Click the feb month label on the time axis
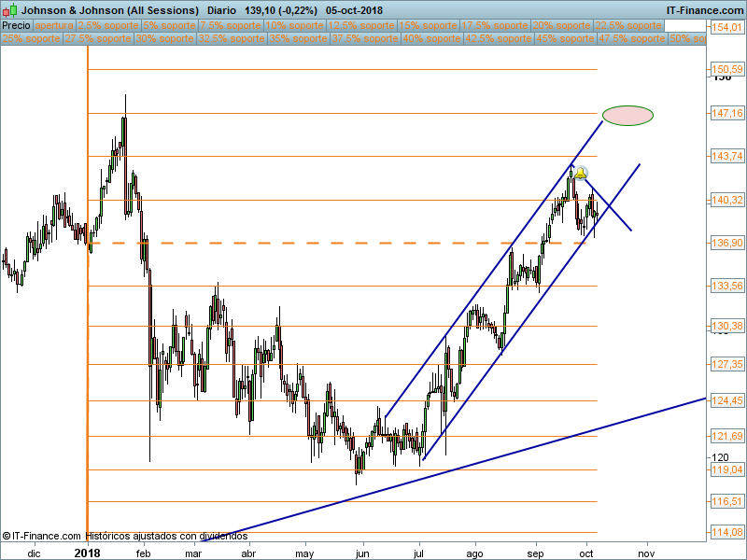 point(144,553)
